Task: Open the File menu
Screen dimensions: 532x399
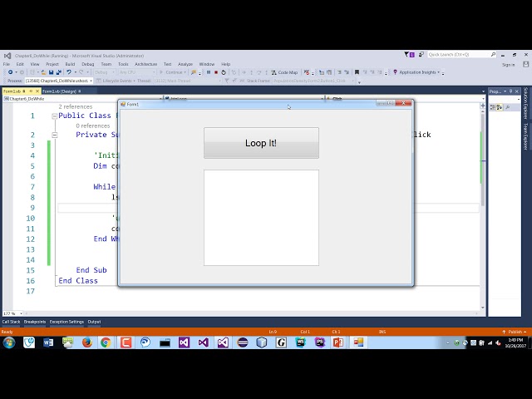Action: click(x=7, y=64)
